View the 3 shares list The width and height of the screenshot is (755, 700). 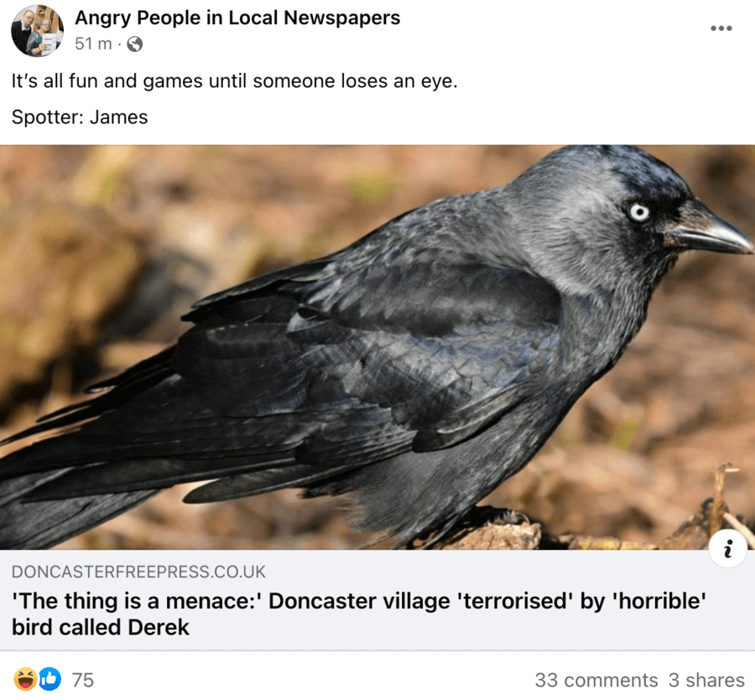click(706, 680)
